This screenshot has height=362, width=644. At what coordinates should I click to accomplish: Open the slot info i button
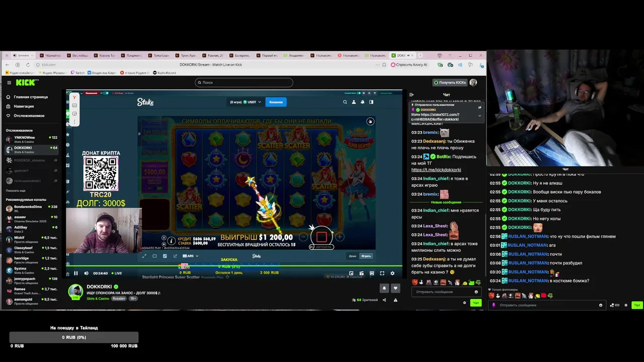point(172,241)
